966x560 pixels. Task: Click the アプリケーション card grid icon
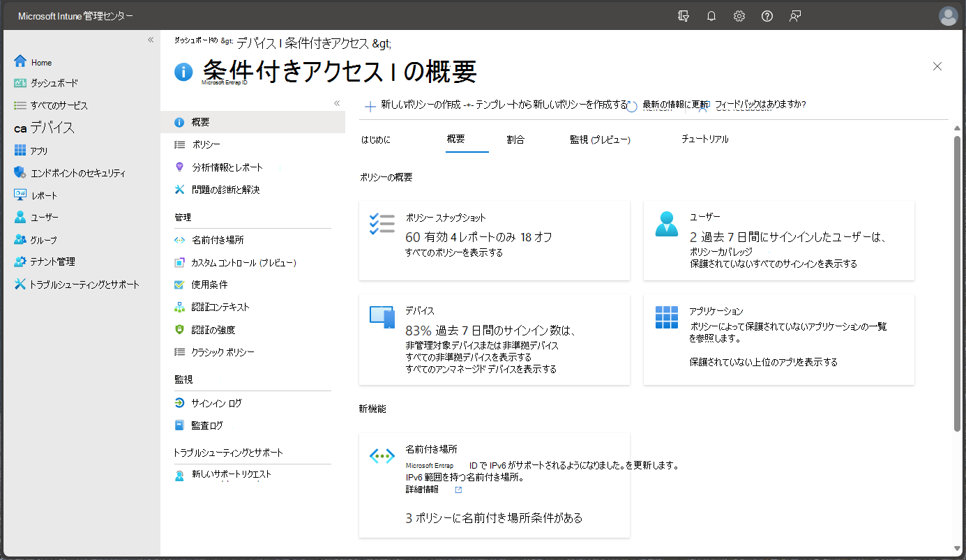(667, 317)
